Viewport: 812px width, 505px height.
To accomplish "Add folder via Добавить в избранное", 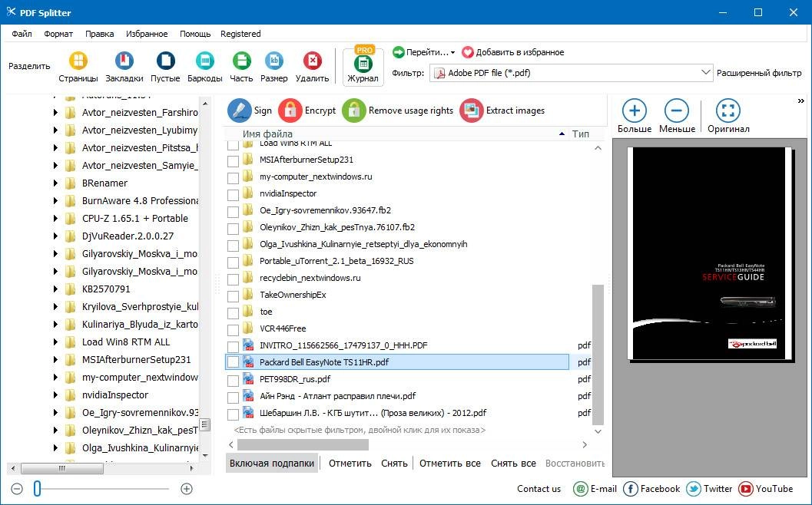I will [x=512, y=52].
